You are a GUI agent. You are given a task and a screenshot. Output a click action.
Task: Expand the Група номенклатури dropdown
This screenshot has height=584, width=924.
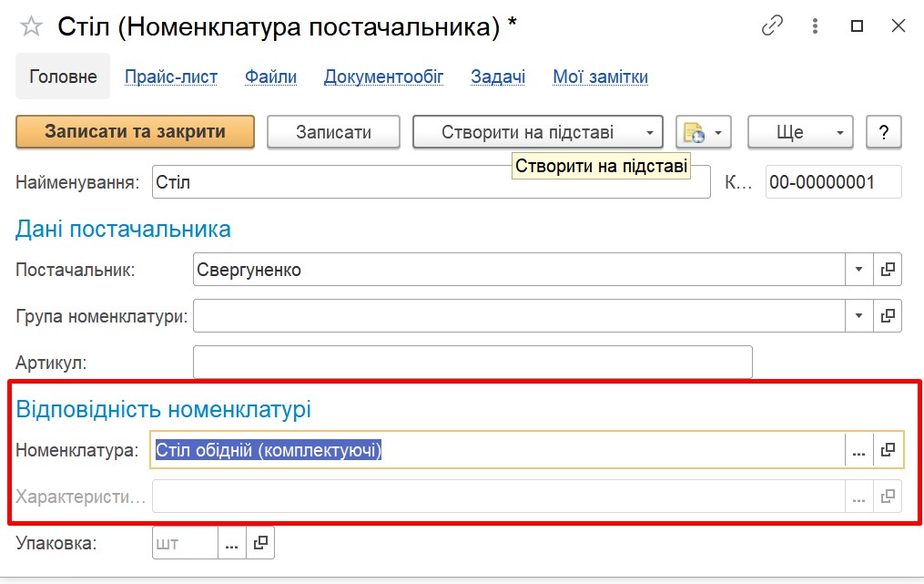click(859, 316)
